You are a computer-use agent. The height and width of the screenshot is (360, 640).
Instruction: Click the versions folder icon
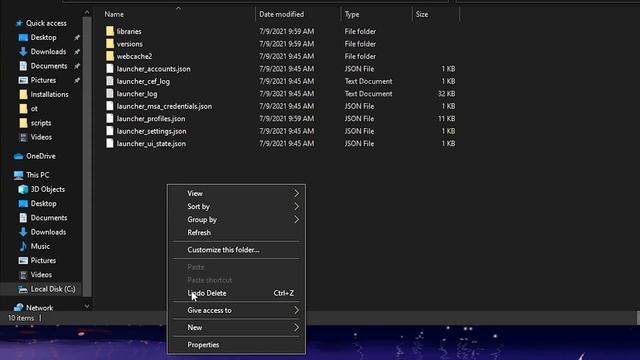point(110,44)
